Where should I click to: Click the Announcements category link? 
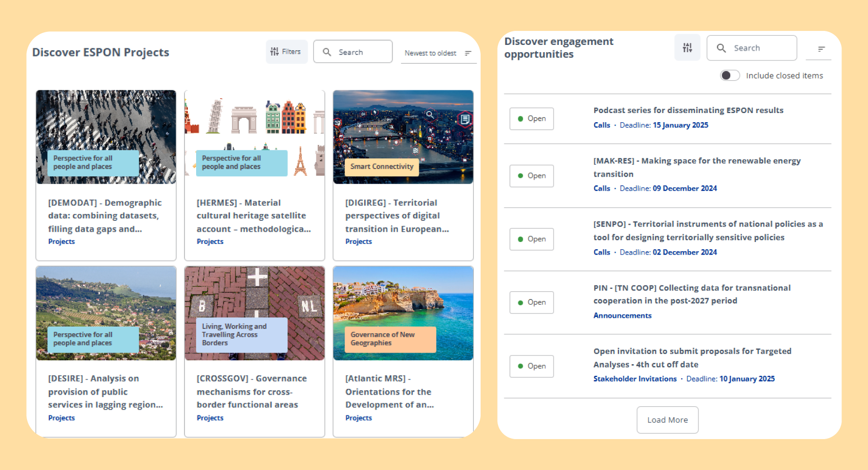point(622,315)
